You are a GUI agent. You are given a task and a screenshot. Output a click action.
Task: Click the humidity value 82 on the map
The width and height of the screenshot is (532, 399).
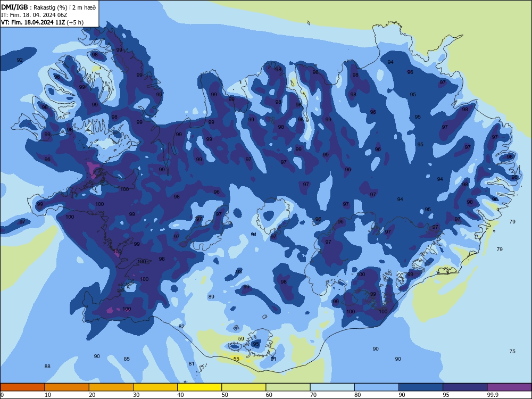[181, 327]
